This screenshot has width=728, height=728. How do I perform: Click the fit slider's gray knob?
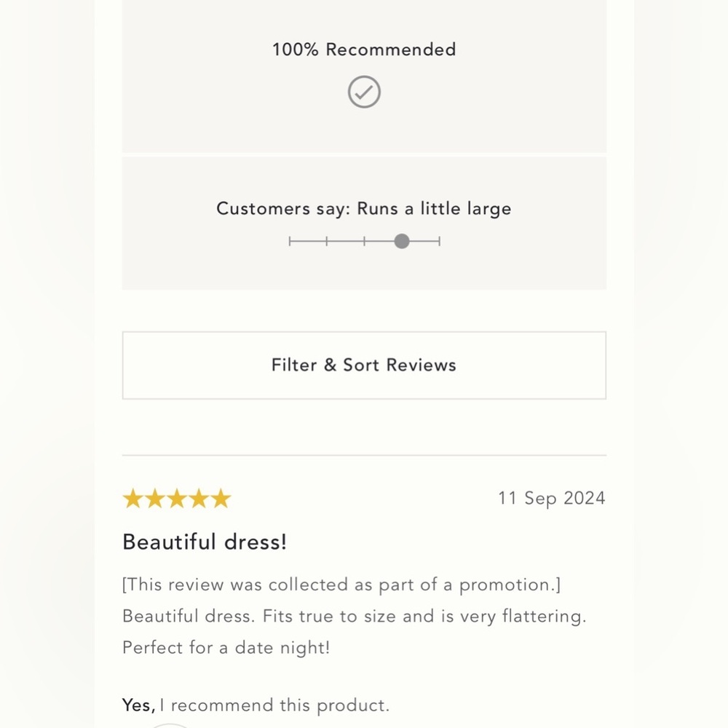point(402,241)
